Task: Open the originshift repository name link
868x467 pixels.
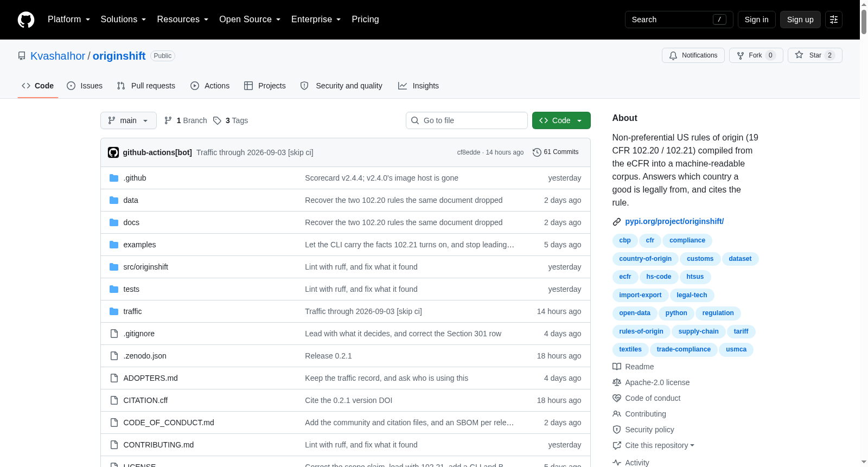Action: tap(119, 56)
